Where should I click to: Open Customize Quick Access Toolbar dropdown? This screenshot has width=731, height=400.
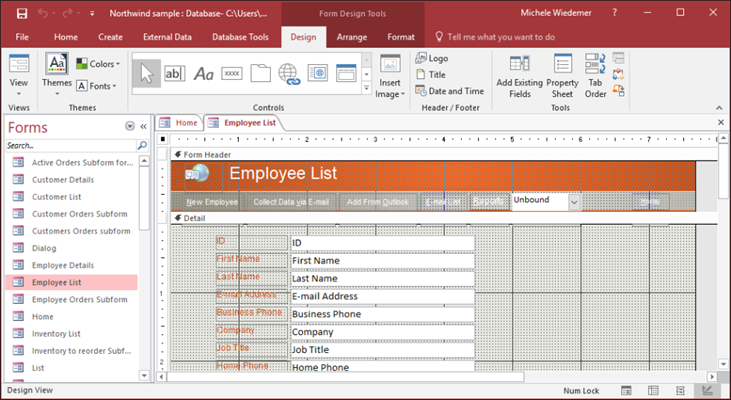click(x=92, y=14)
